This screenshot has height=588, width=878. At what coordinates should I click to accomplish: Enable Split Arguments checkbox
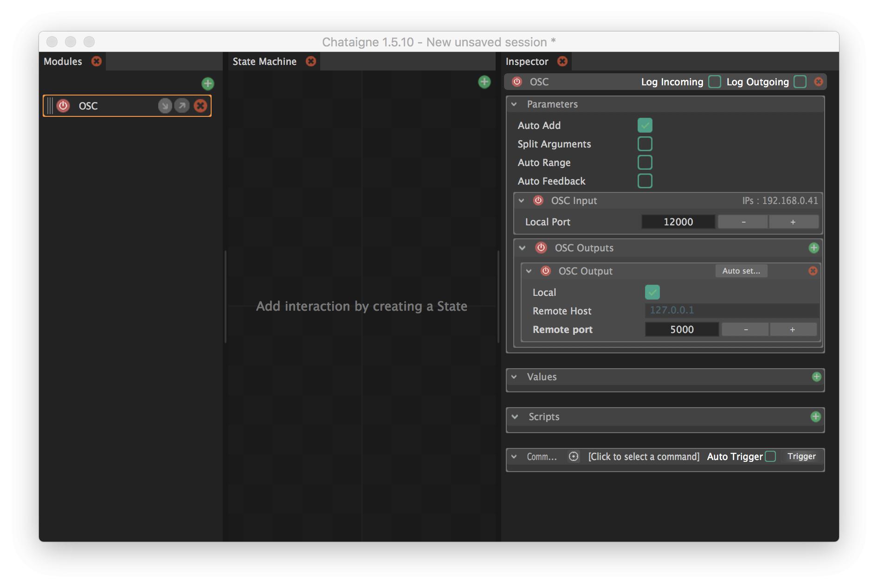(645, 144)
